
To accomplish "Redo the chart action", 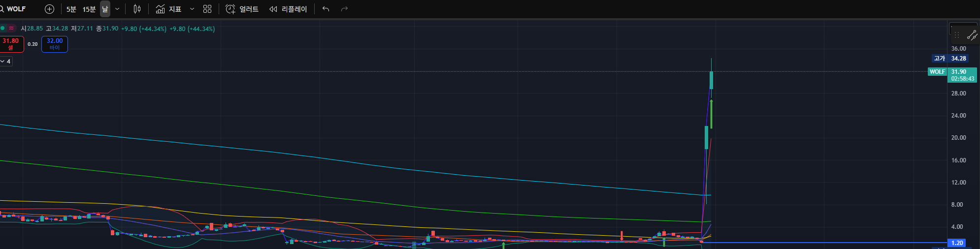I will 344,9.
